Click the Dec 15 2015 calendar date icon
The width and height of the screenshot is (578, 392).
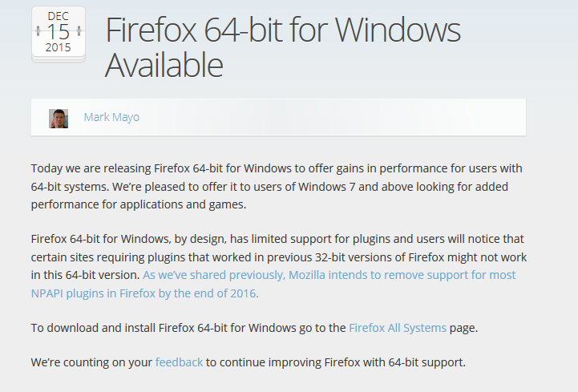(59, 34)
